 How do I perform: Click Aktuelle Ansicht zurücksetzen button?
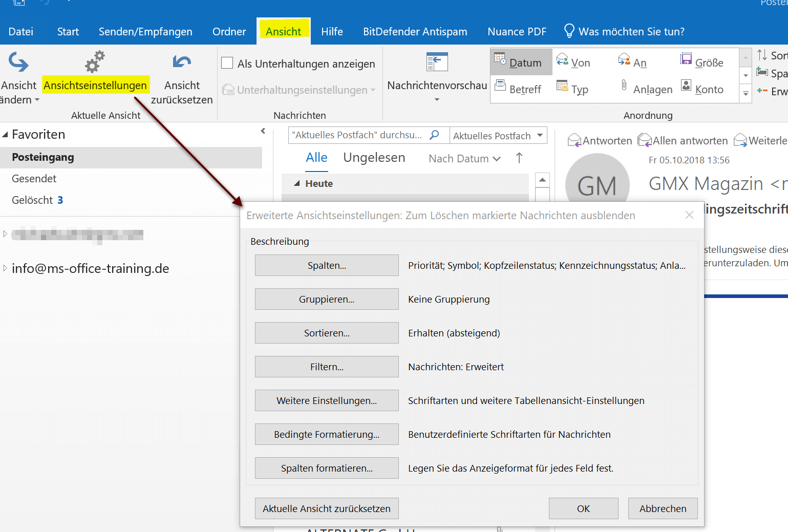(x=327, y=508)
